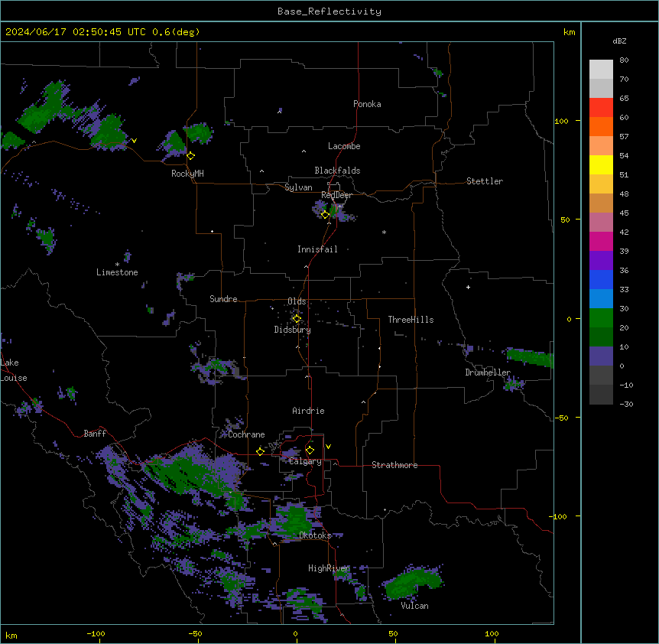Click the light gray 70-80 dBZ legend swatch

(601, 69)
